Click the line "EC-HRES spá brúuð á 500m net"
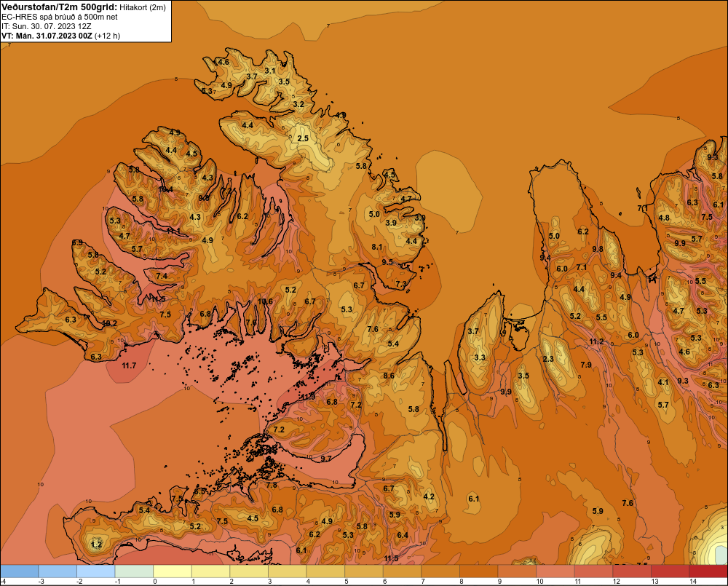The height and width of the screenshot is (586, 728). click(60, 17)
